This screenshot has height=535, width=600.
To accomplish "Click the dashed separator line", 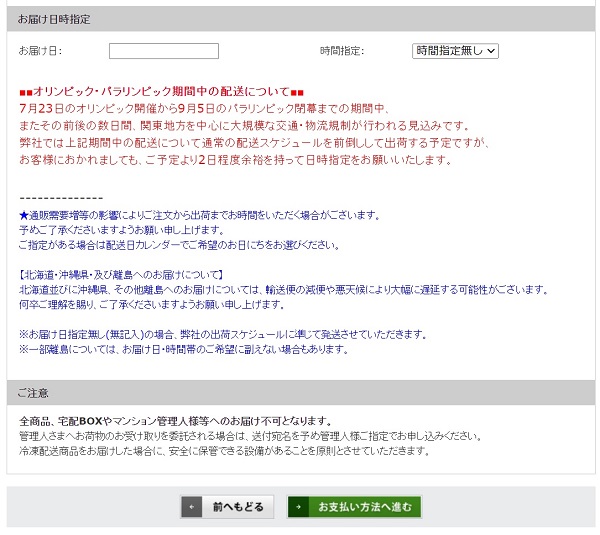I will coord(61,198).
